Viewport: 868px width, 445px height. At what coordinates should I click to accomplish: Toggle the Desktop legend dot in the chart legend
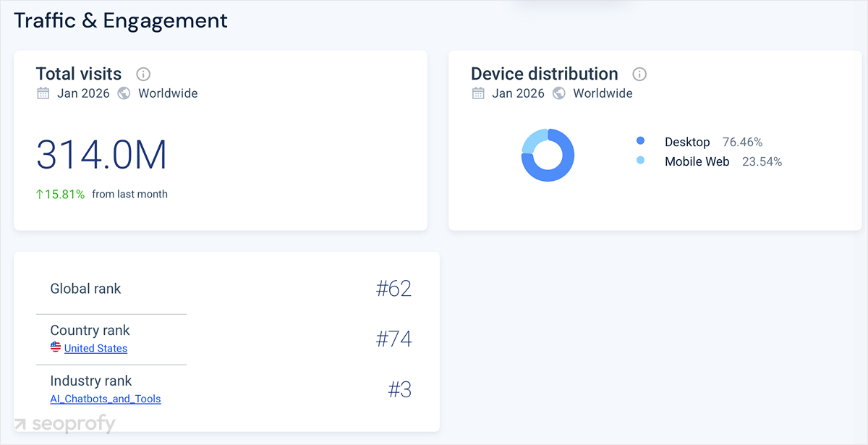tap(639, 142)
